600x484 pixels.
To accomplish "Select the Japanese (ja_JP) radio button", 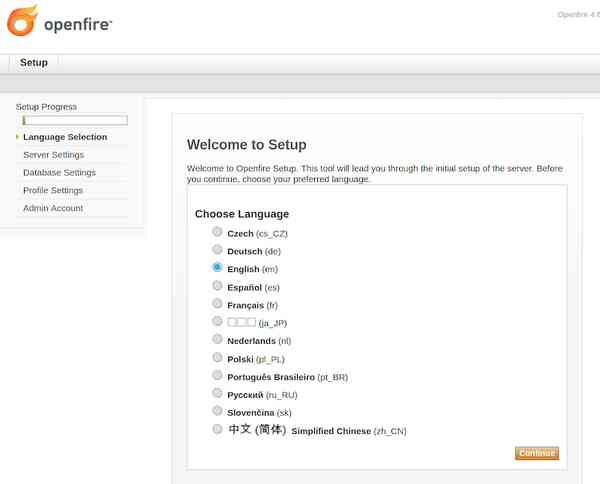I will (x=217, y=321).
